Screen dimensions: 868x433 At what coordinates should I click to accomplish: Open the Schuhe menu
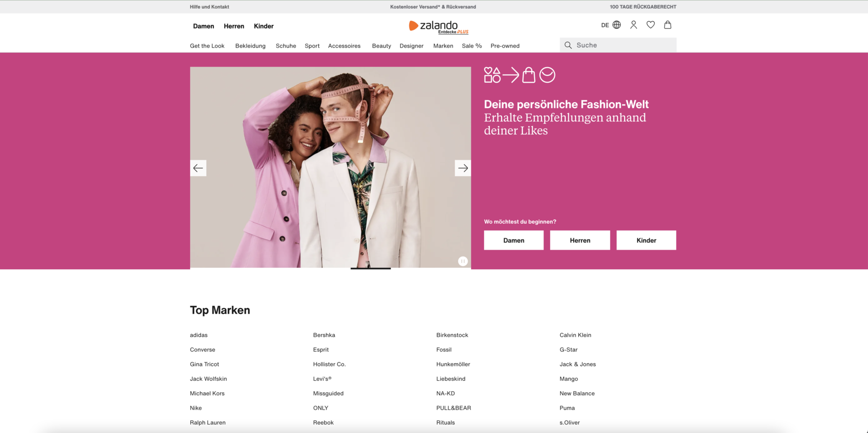pyautogui.click(x=286, y=46)
